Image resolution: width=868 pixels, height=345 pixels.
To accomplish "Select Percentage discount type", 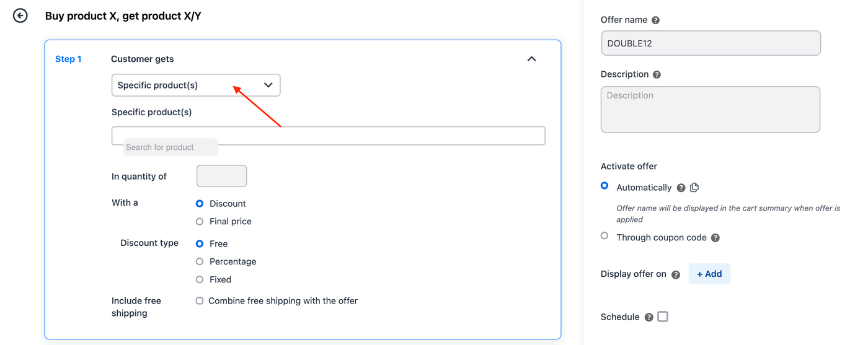I will coord(200,262).
